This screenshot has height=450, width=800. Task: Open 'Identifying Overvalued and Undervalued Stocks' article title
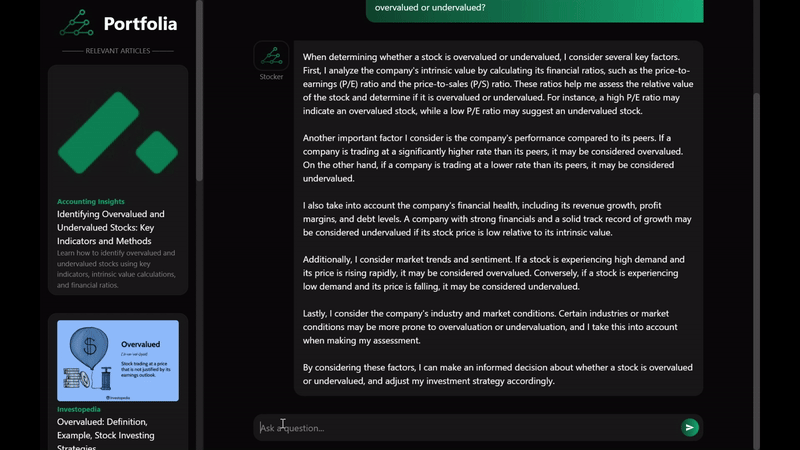(111, 228)
